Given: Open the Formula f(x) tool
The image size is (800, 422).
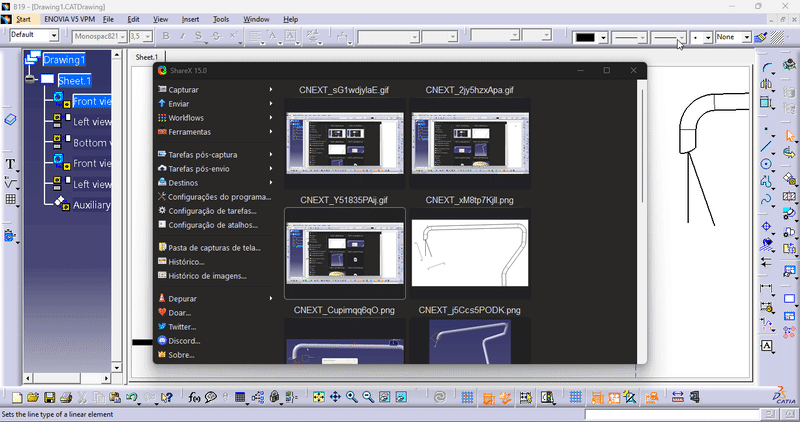Looking at the screenshot, I should coord(194,397).
